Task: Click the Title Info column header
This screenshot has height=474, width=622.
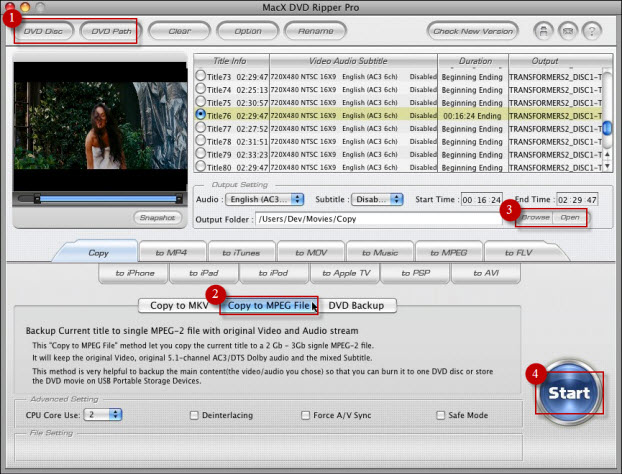Action: click(x=230, y=61)
